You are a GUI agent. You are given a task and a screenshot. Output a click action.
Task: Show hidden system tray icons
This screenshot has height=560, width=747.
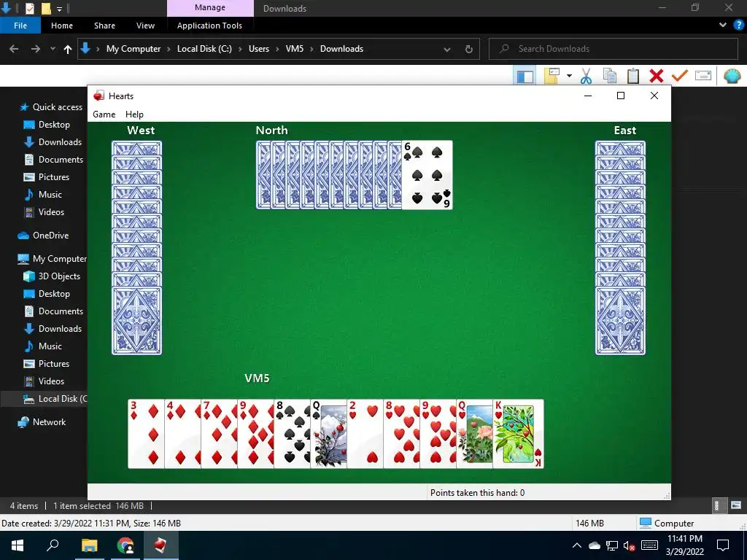576,545
